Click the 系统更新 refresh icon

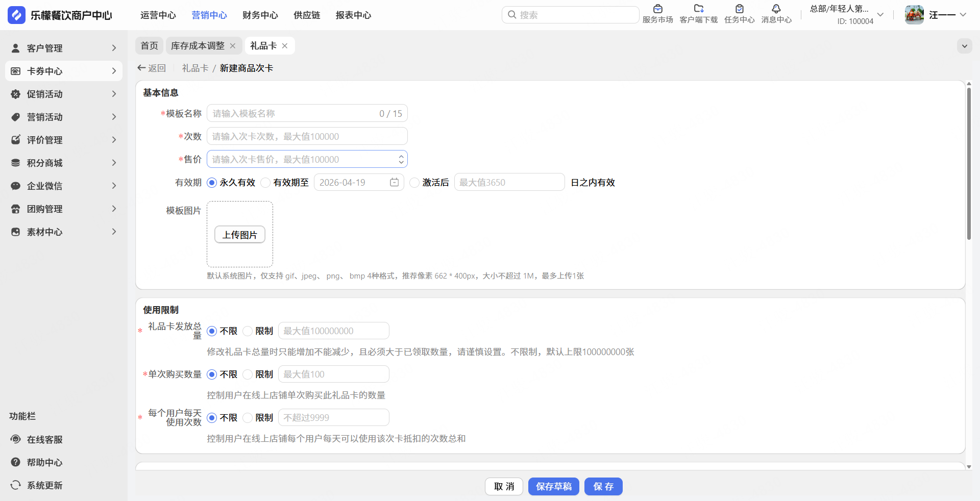(16, 485)
